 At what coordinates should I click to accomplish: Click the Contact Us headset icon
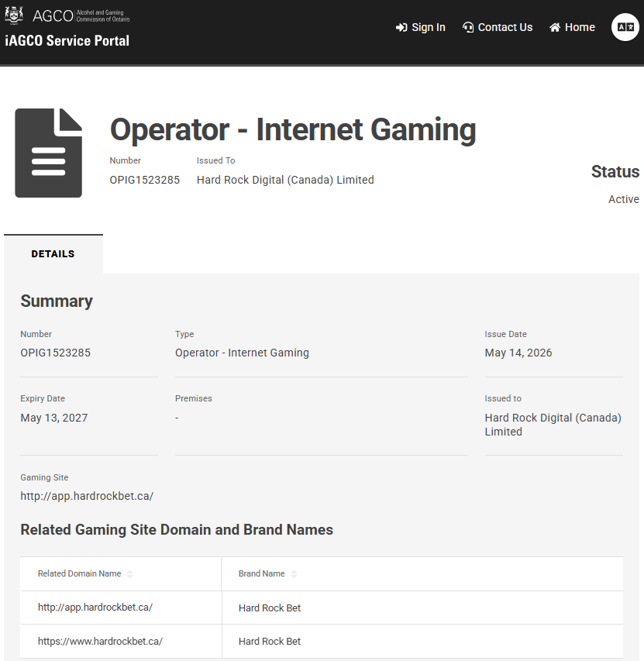(x=468, y=27)
